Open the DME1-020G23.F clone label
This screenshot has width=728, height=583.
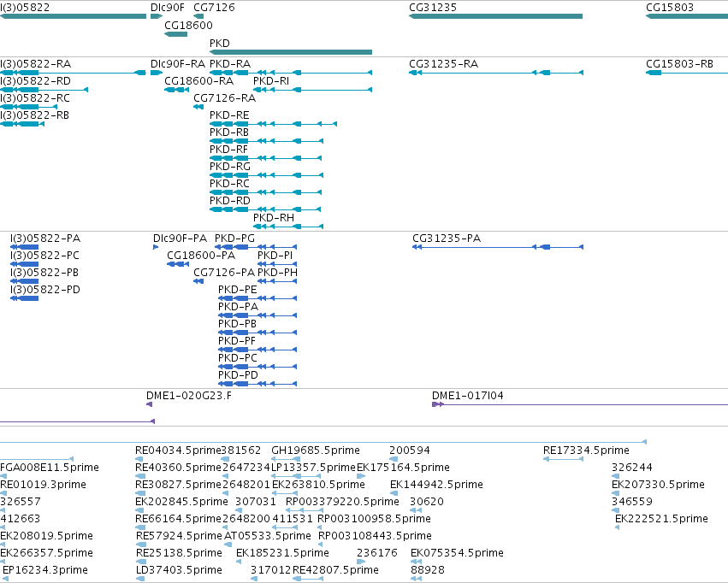point(189,396)
